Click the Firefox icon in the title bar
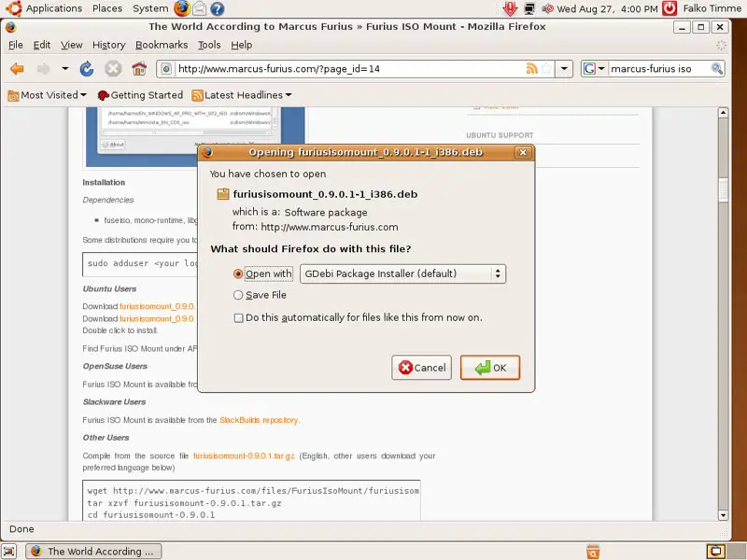Screen dimensions: 747x560 pos(10,27)
